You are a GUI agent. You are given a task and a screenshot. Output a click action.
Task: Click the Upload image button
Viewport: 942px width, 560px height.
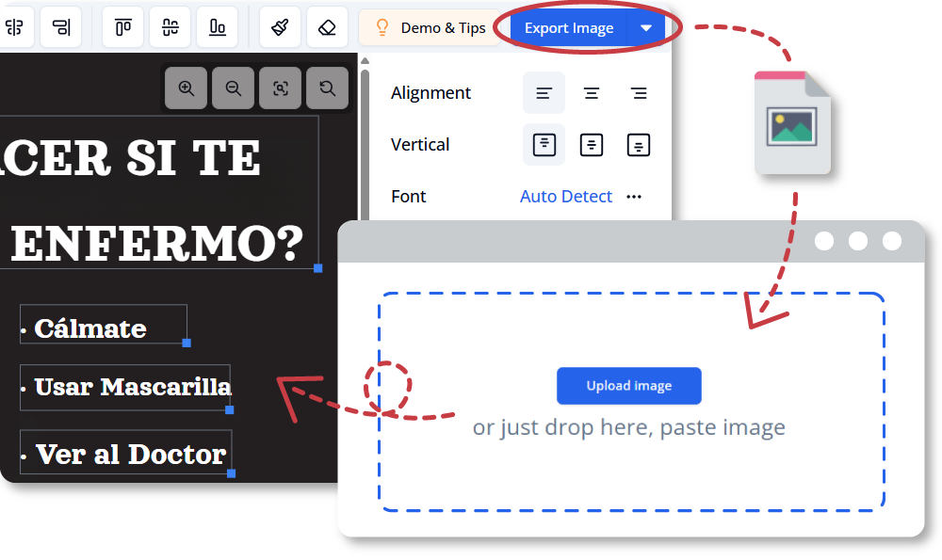pos(628,386)
